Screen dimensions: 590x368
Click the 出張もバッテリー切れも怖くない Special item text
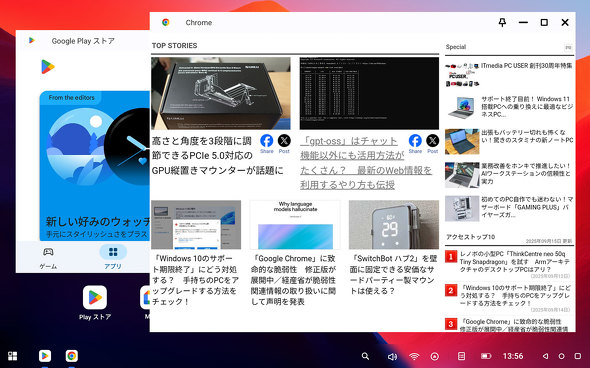tap(527, 136)
